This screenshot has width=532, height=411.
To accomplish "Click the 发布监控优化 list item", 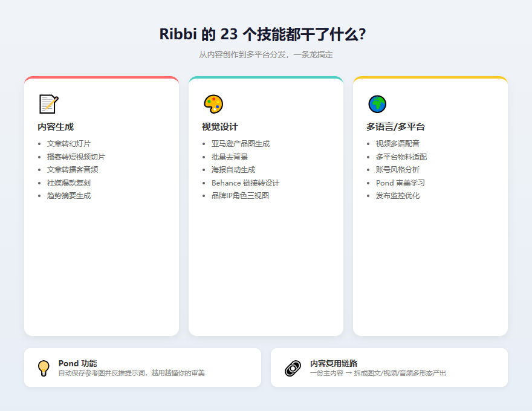I will click(x=398, y=196).
